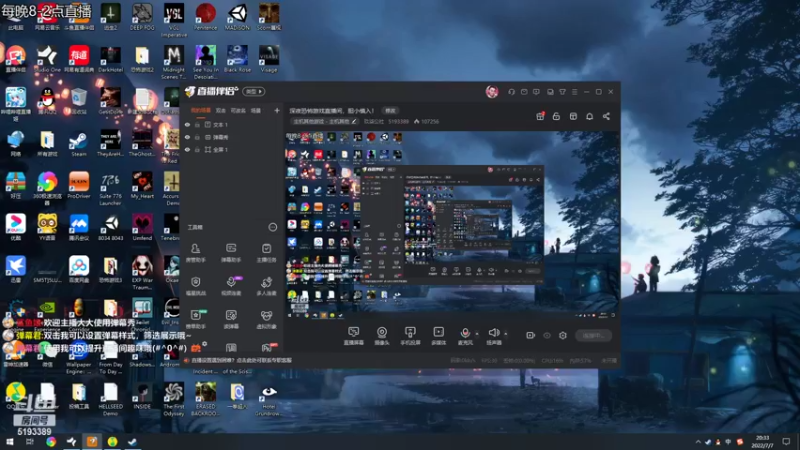Open the feedback comment icon in title bar
The width and height of the screenshot is (800, 450).
tap(536, 92)
